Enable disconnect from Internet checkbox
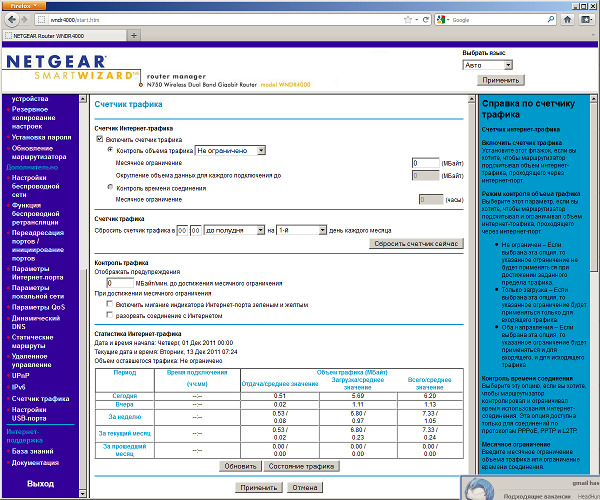Image resolution: width=600 pixels, height=500 pixels. click(x=110, y=315)
